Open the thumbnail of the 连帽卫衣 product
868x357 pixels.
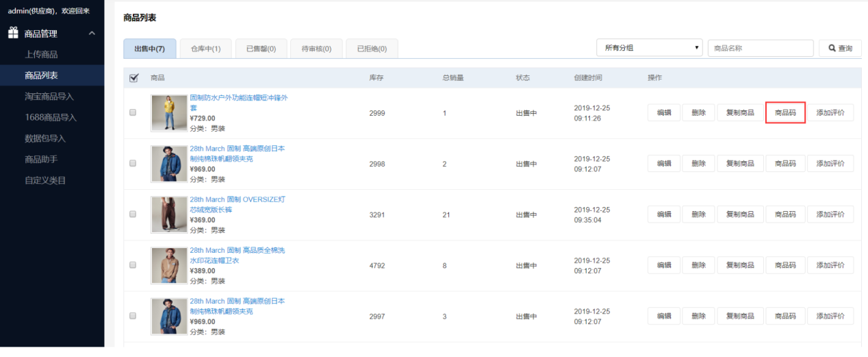point(168,265)
